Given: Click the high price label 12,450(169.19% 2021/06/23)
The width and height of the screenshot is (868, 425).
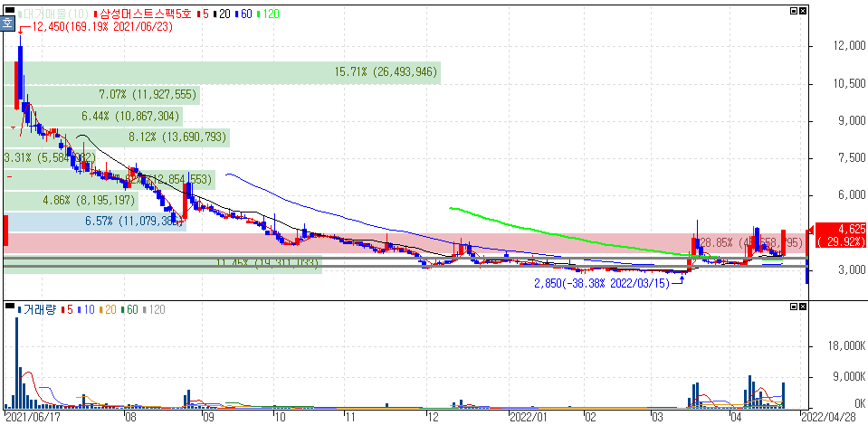Looking at the screenshot, I should point(102,26).
